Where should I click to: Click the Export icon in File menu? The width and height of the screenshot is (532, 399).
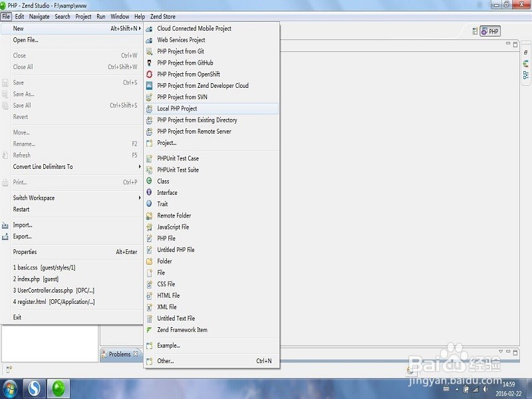pyautogui.click(x=5, y=237)
